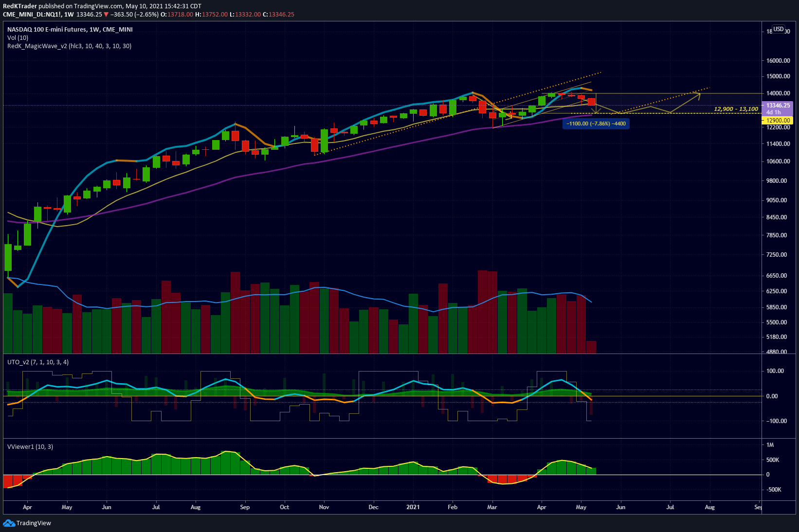Click the Dec label on time axis
The image size is (799, 532).
click(373, 507)
